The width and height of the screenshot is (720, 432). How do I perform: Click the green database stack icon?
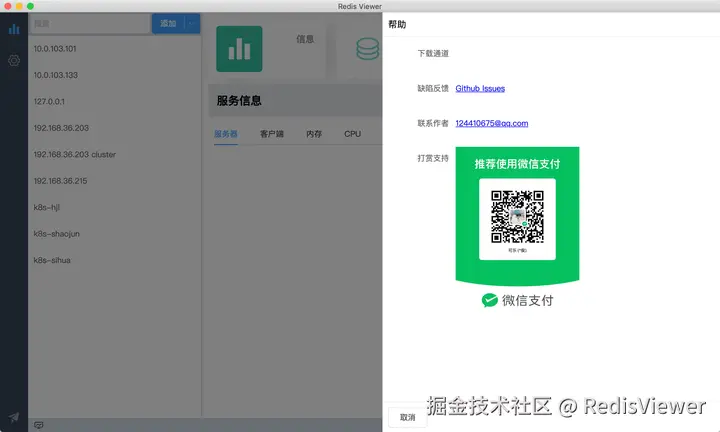point(368,49)
